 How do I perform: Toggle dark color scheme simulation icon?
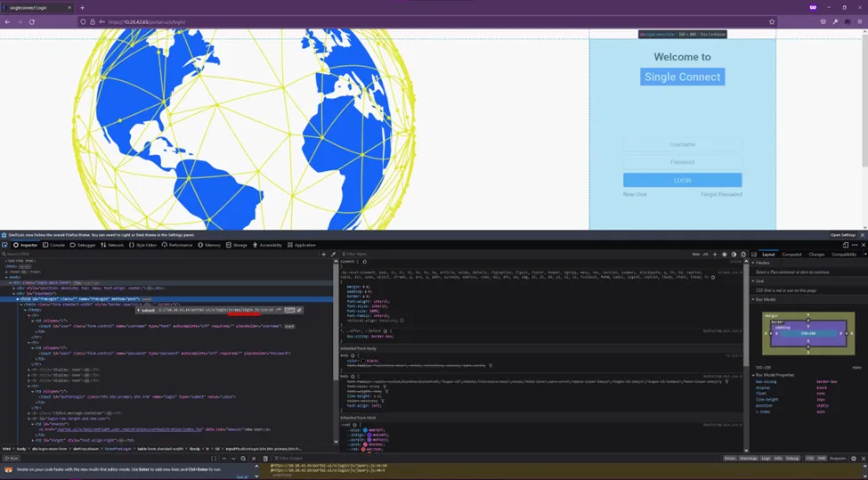[x=734, y=254]
